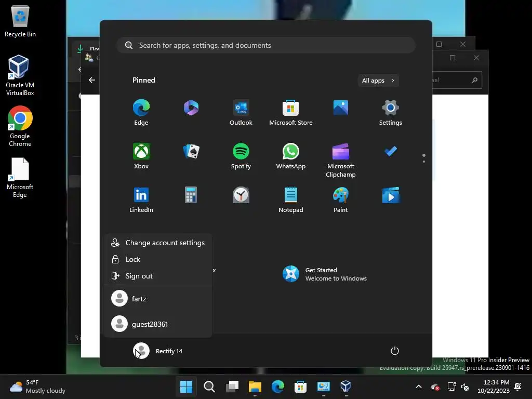Open LinkedIn pinned app
The height and width of the screenshot is (399, 532).
pyautogui.click(x=141, y=200)
